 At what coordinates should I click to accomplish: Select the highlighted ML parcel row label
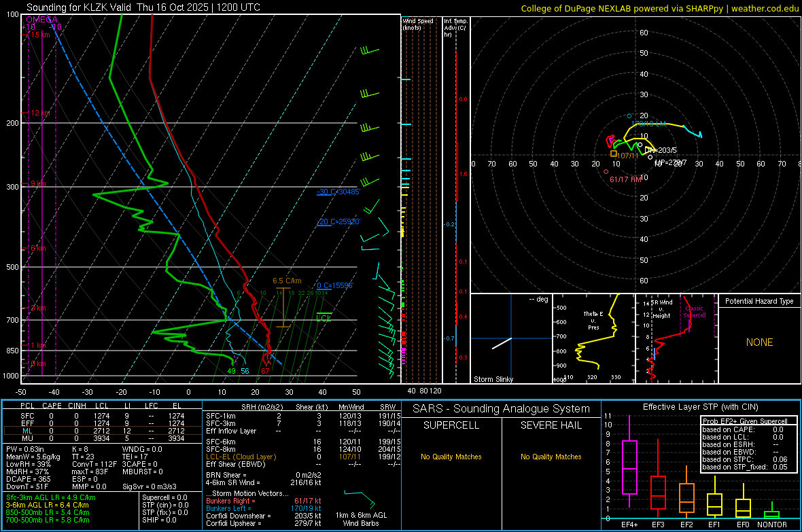pyautogui.click(x=27, y=431)
